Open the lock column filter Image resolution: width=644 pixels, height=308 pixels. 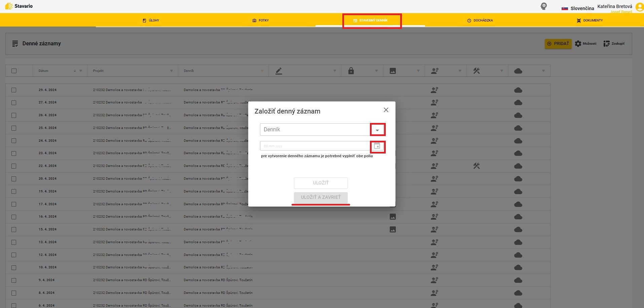click(376, 71)
